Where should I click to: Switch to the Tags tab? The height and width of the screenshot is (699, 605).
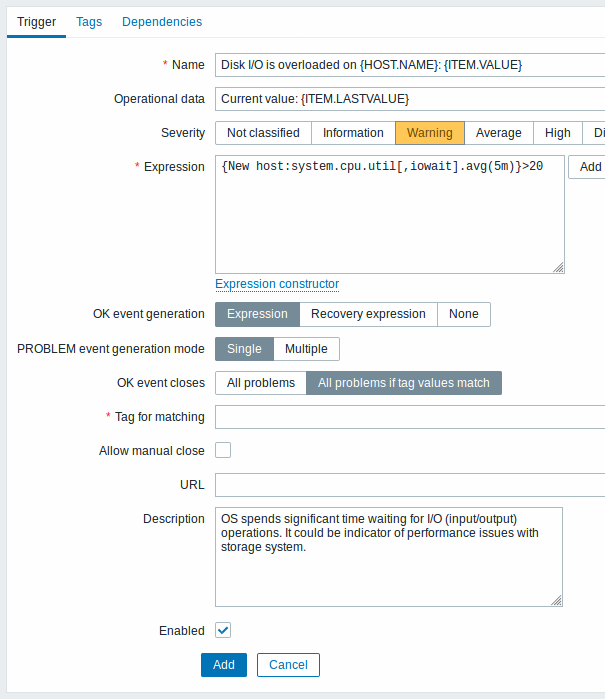pyautogui.click(x=89, y=22)
